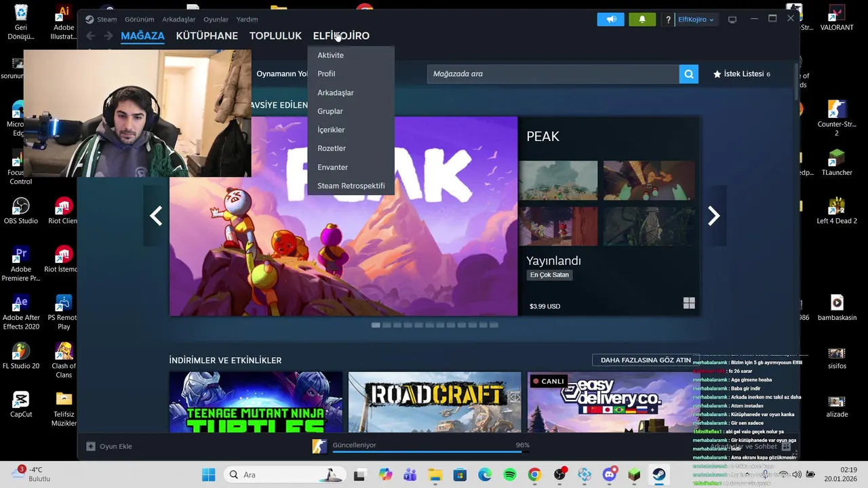Click DAHA FAZLASINA GÖZ ATIN button
The height and width of the screenshot is (488, 868).
pyautogui.click(x=646, y=360)
